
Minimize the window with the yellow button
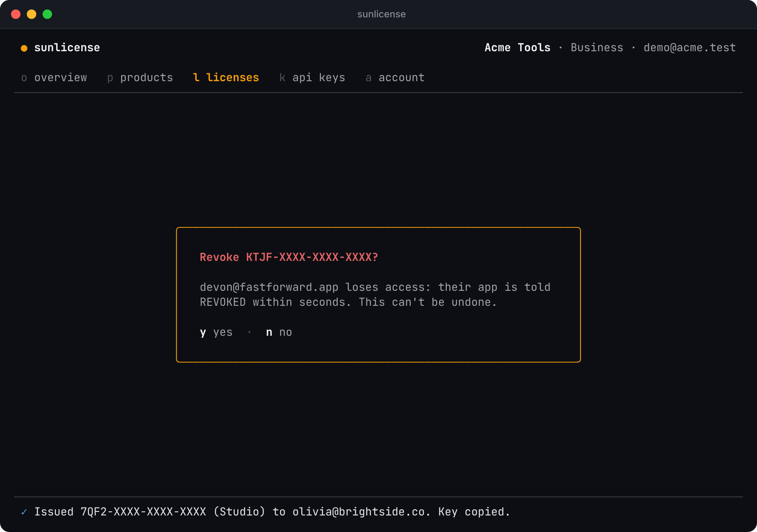[x=32, y=14]
